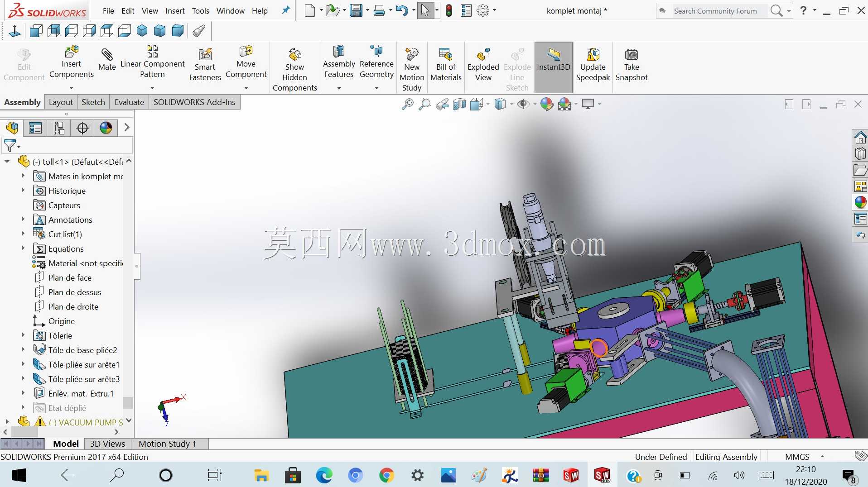Click the feature tree vertical scrollbar thumb
This screenshot has height=487, width=868.
(128, 402)
